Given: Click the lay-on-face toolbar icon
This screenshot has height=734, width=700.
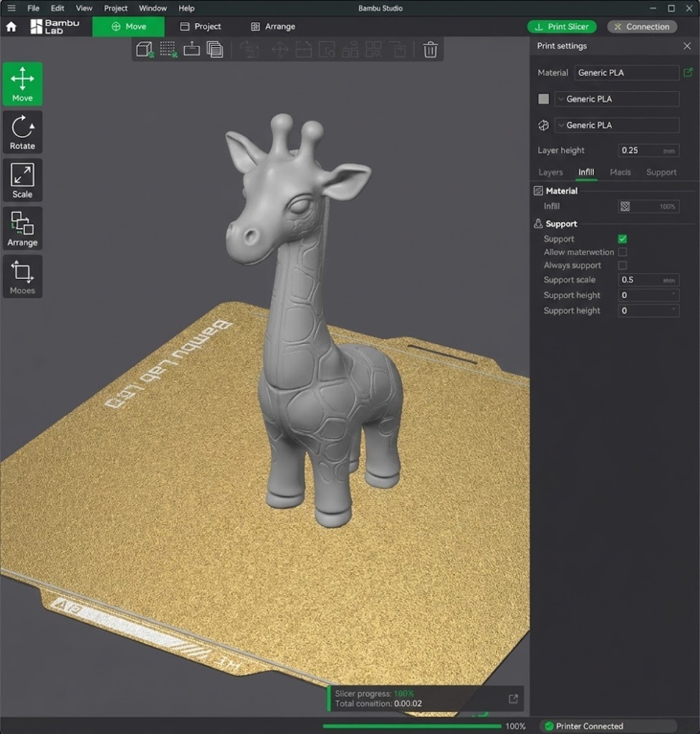Looking at the screenshot, I should pyautogui.click(x=191, y=49).
